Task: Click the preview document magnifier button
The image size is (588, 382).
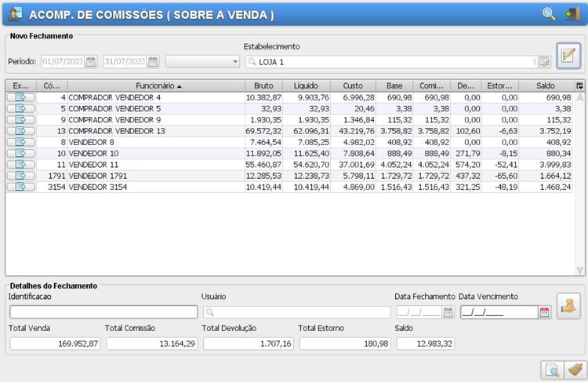Action: [x=552, y=369]
